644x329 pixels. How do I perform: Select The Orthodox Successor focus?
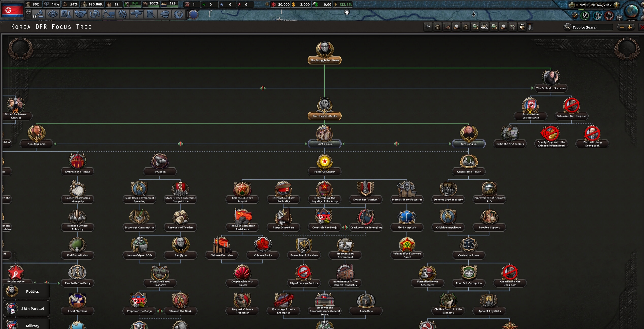(x=551, y=81)
